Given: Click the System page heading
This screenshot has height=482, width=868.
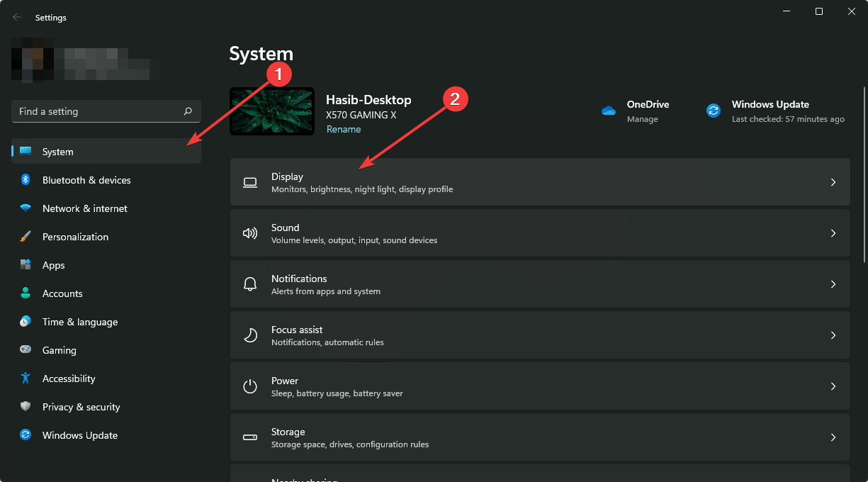Looking at the screenshot, I should click(x=261, y=54).
